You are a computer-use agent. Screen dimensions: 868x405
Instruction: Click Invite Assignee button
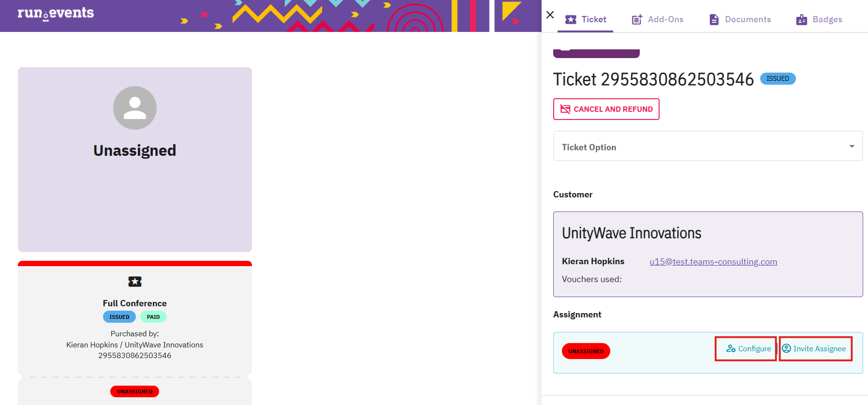pos(819,348)
